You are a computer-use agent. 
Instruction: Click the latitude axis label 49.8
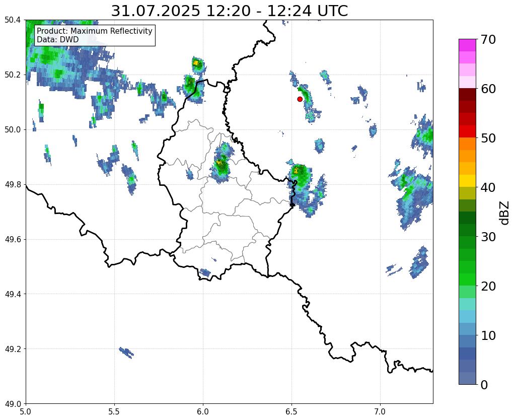tap(13, 185)
